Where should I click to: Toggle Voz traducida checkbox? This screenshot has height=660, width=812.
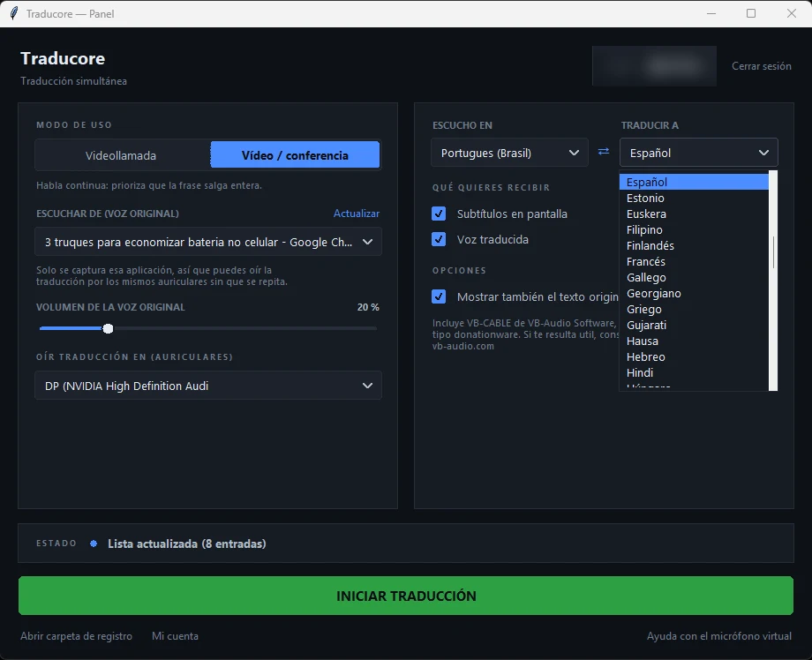[439, 239]
